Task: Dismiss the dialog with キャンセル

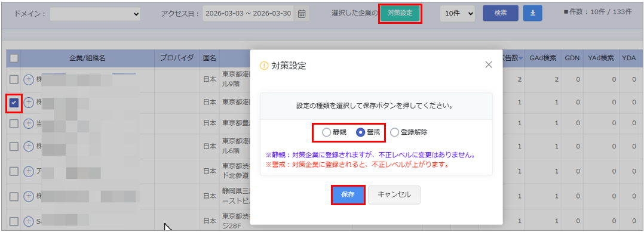Action: [x=394, y=195]
